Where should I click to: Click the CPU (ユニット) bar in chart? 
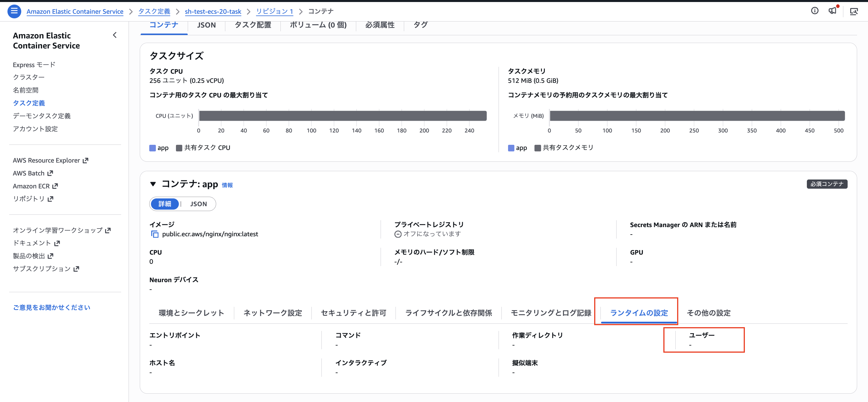[343, 116]
